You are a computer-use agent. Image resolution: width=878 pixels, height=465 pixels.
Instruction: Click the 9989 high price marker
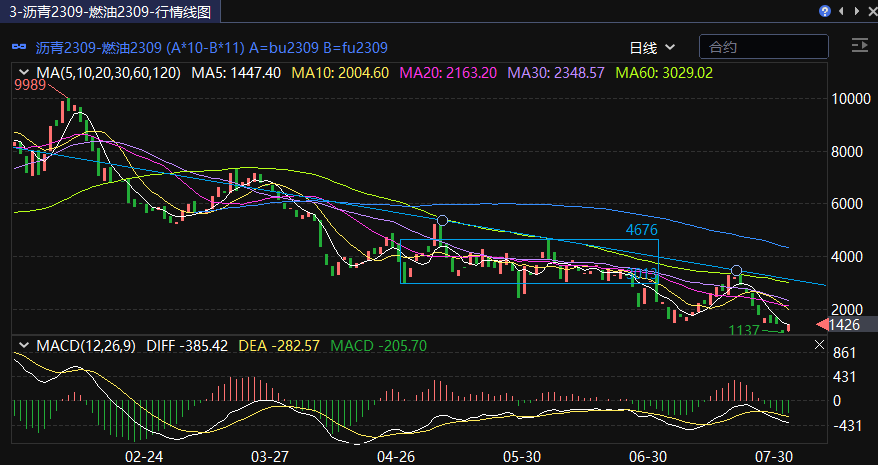[x=30, y=87]
